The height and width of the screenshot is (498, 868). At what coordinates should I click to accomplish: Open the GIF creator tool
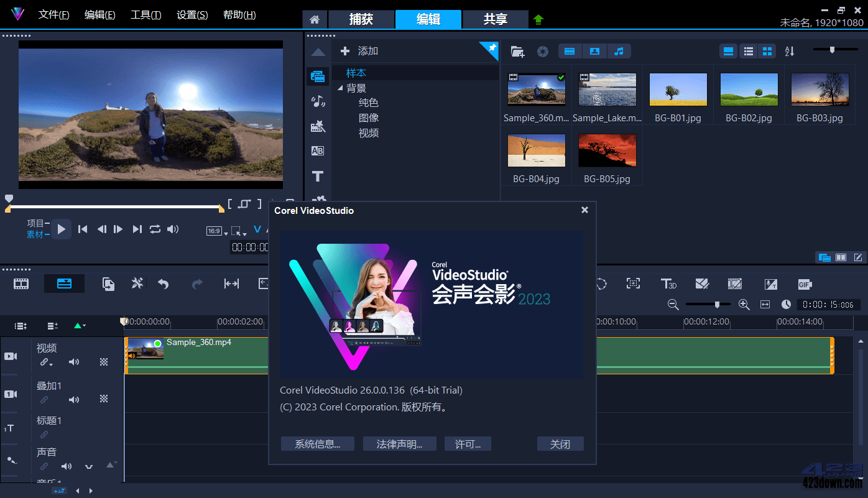805,284
